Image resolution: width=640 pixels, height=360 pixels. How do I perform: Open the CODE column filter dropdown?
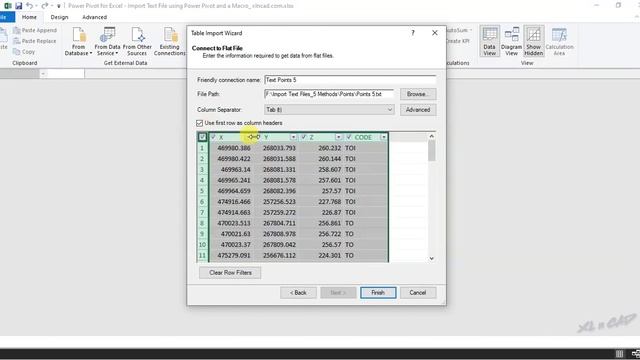(384, 137)
